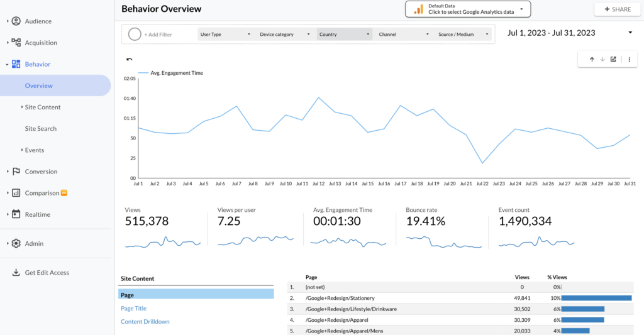
Task: Open the date range picker dropdown
Action: tap(630, 33)
